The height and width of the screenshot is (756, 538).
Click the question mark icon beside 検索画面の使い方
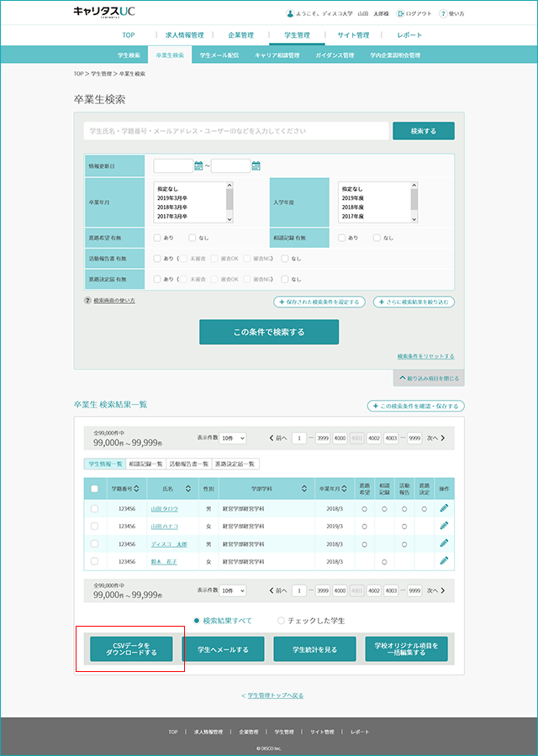click(87, 301)
